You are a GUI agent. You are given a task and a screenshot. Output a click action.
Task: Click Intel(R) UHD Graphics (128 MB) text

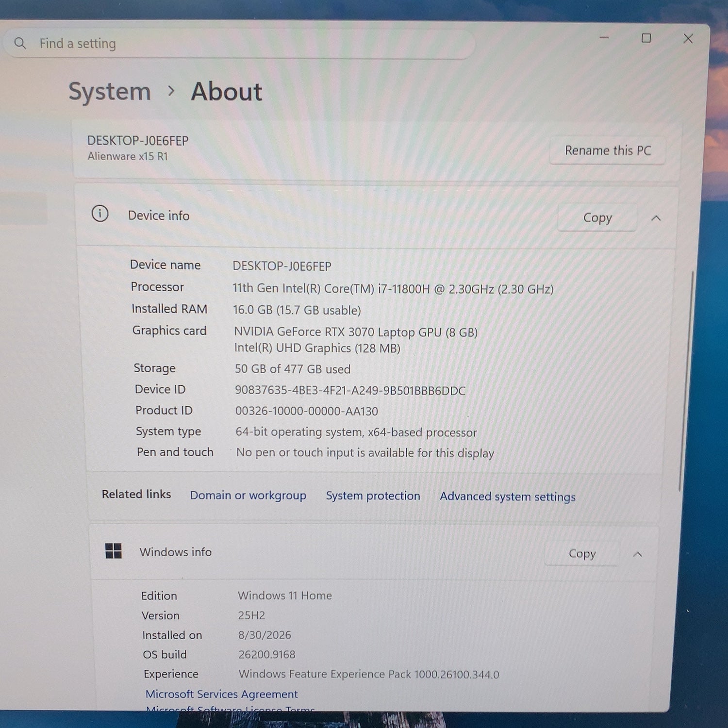(317, 348)
